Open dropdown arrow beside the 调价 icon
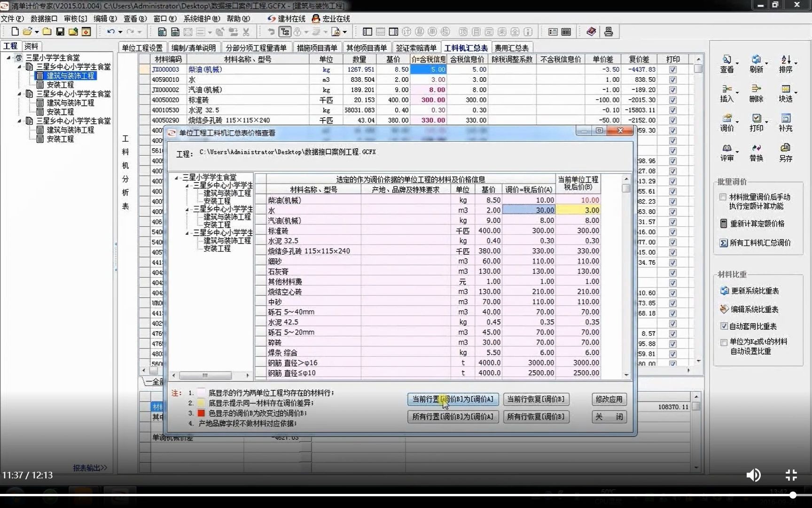The height and width of the screenshot is (508, 812). pos(737,121)
